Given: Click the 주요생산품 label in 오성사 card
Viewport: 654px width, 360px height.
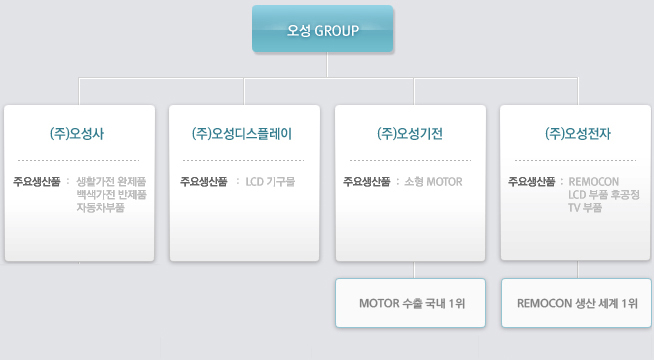Looking at the screenshot, I should coord(37,181).
